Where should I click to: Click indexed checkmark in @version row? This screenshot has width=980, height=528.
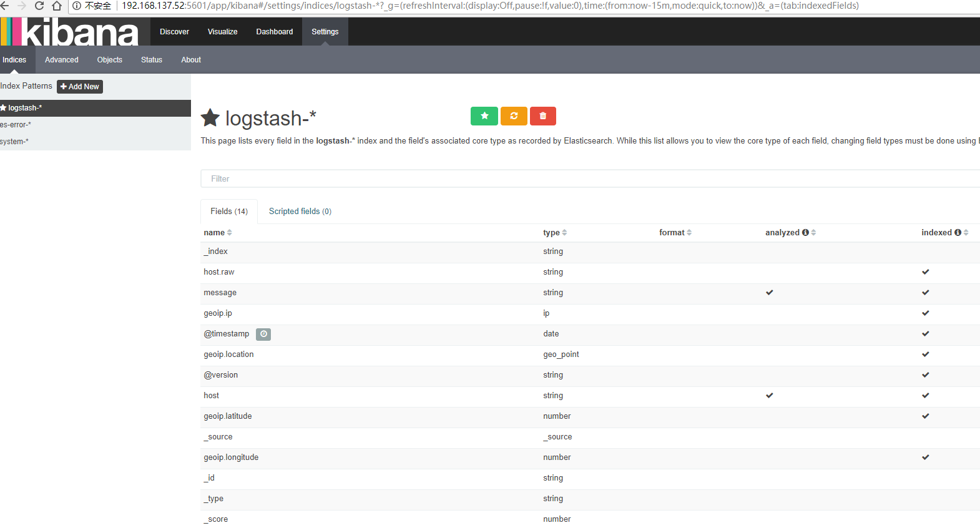click(926, 375)
